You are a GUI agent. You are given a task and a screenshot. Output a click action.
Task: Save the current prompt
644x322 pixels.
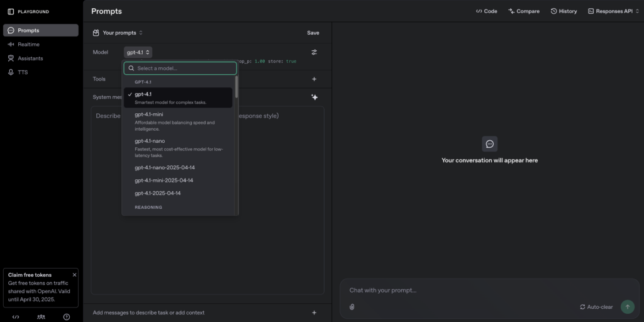[x=313, y=33]
